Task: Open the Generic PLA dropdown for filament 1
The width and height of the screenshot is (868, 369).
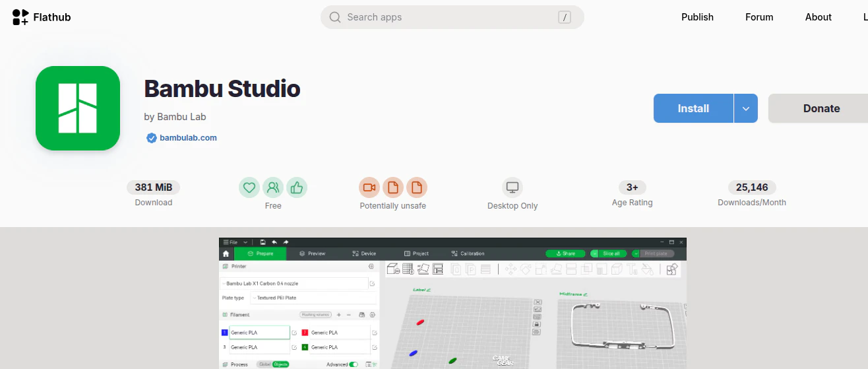Action: coord(260,333)
